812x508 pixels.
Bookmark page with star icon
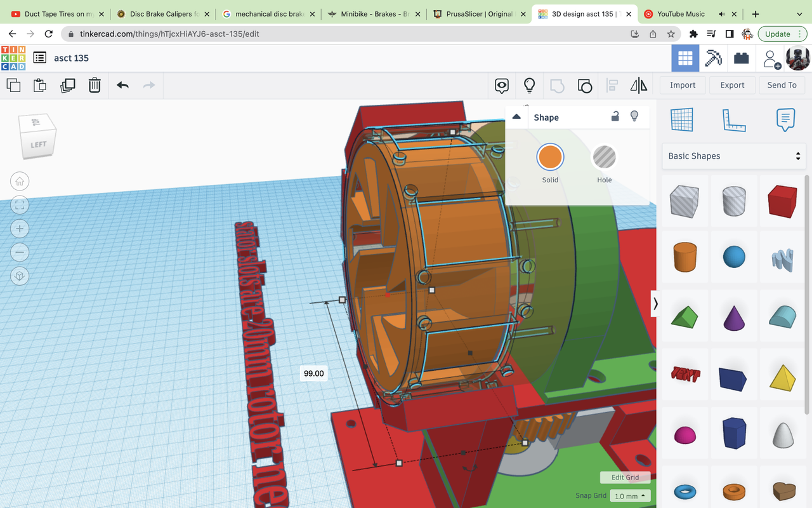tap(671, 34)
